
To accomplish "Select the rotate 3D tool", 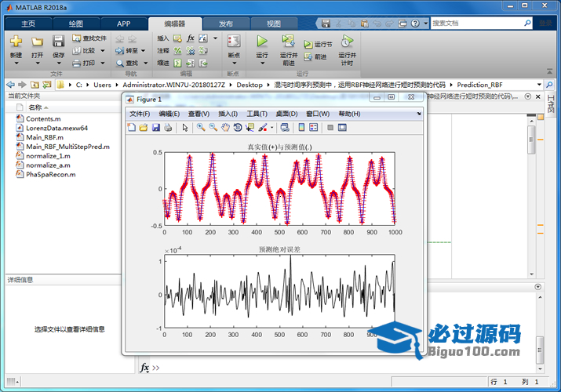I will coord(237,128).
